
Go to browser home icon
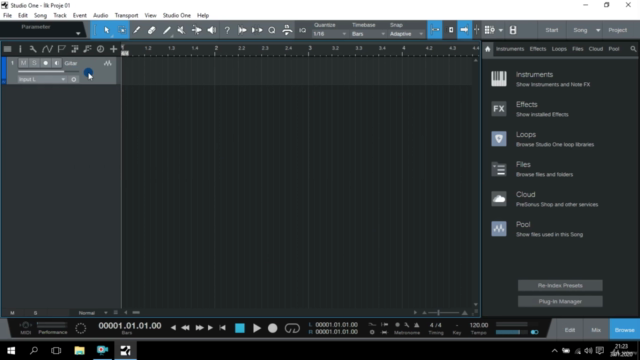[487, 49]
